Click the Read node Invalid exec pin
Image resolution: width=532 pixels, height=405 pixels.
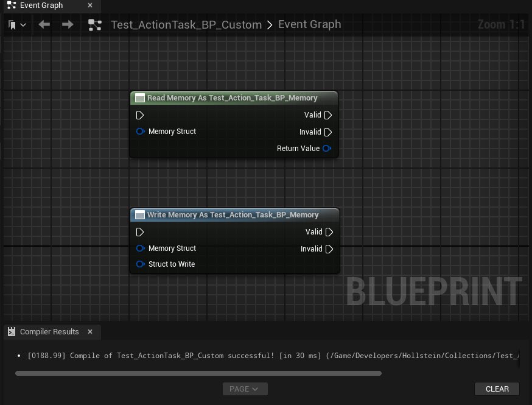pyautogui.click(x=327, y=132)
